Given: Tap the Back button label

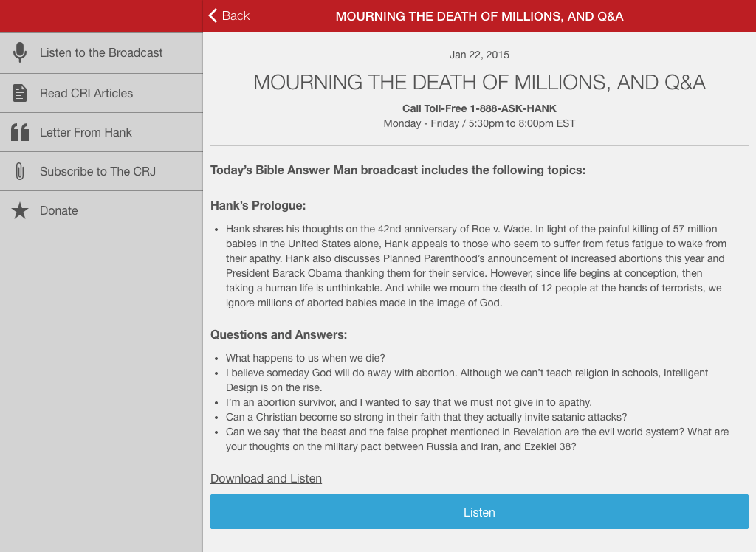Looking at the screenshot, I should click(236, 15).
